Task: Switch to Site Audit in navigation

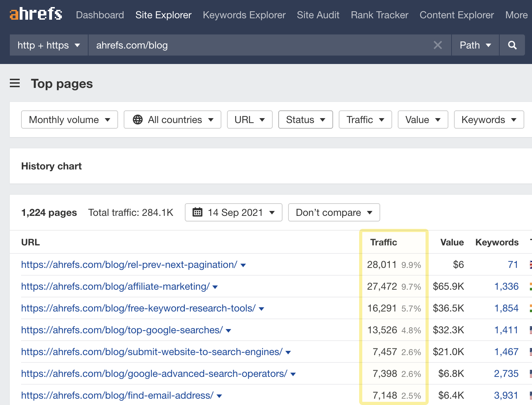Action: pos(318,15)
